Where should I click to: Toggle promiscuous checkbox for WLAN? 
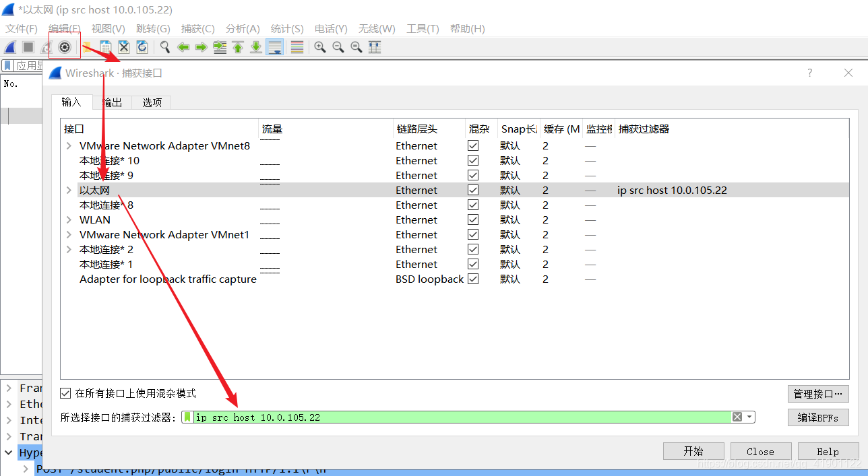tap(473, 219)
